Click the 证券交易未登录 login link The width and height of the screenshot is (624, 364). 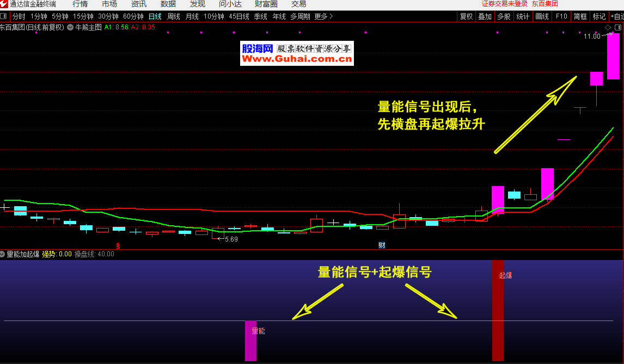(x=505, y=4)
